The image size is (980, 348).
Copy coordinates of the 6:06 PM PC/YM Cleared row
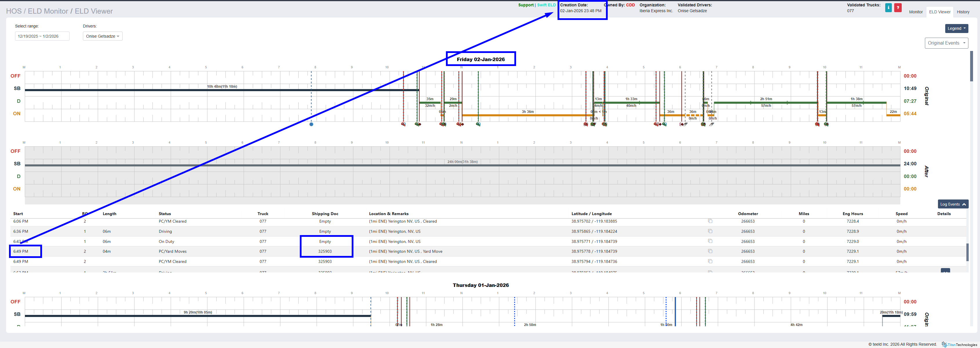click(x=710, y=221)
